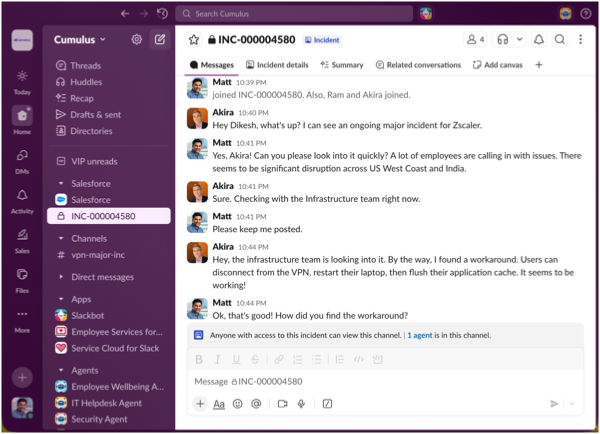Select the Add canvas tab
Image resolution: width=600 pixels, height=434 pixels.
497,65
